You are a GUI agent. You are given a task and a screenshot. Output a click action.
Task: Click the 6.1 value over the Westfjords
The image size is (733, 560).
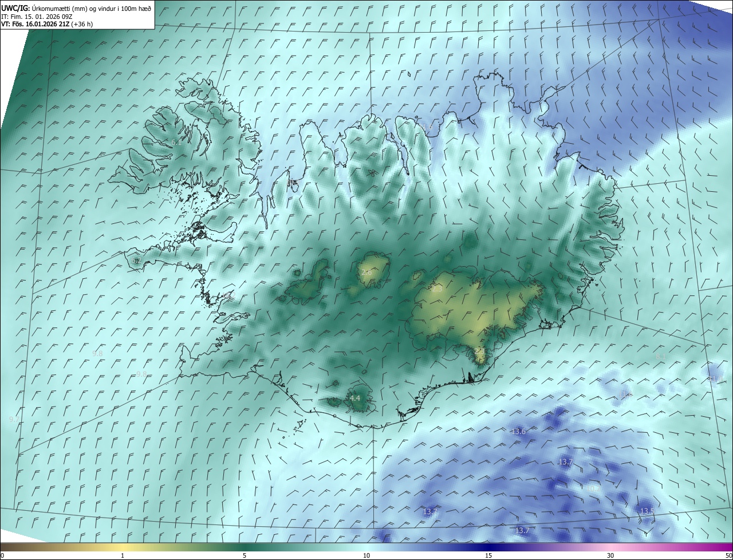point(176,142)
